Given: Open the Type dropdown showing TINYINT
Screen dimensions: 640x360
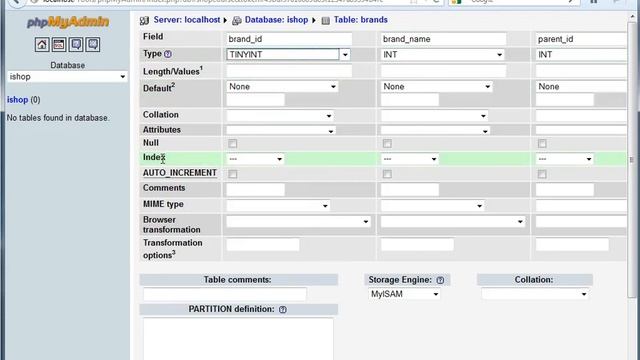Looking at the screenshot, I should pyautogui.click(x=289, y=55).
